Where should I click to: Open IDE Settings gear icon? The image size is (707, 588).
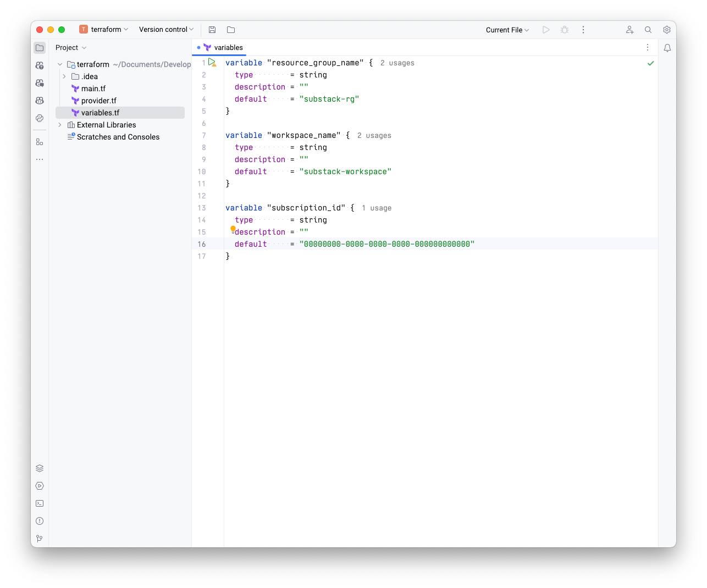point(667,30)
